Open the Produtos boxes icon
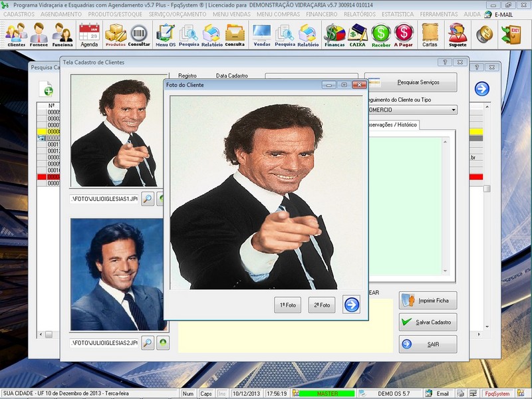The width and height of the screenshot is (532, 399). click(115, 35)
